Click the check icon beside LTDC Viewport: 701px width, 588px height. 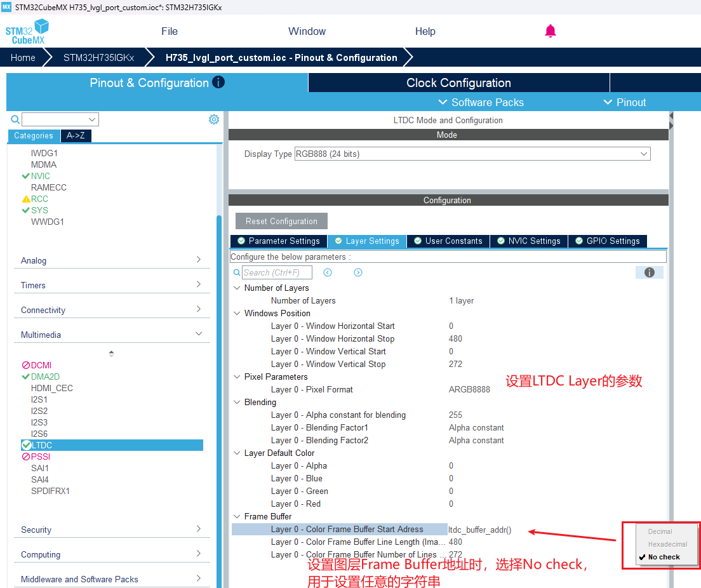tap(27, 445)
